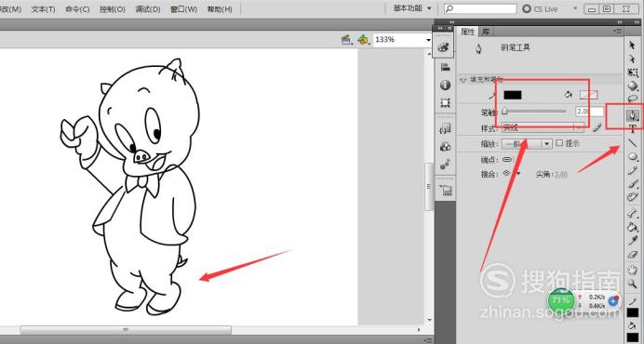
Task: Click the Properties stroke color swatch
Action: point(513,95)
